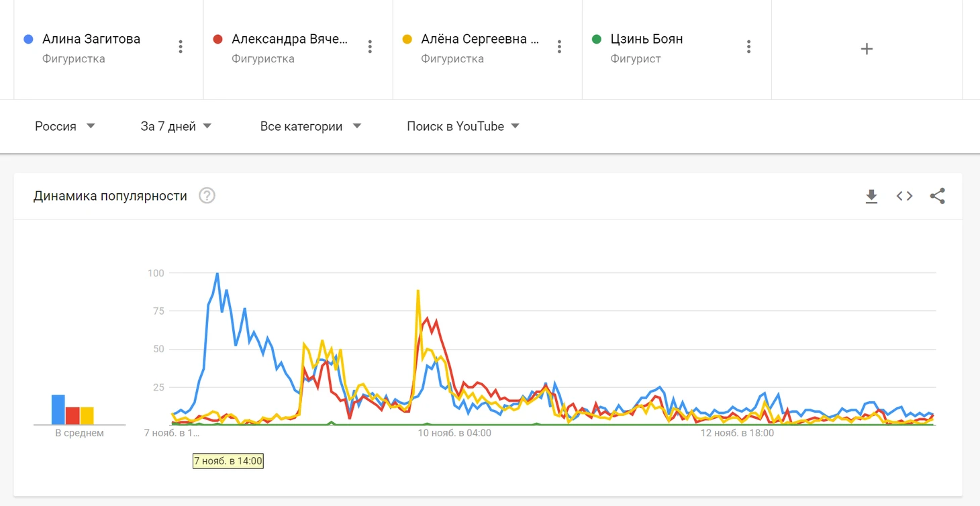The height and width of the screenshot is (506, 980).
Task: Download chart data as CSV
Action: click(x=871, y=196)
